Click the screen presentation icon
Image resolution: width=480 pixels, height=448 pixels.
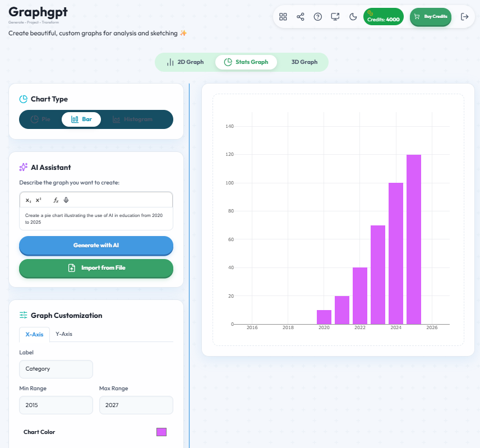(335, 17)
